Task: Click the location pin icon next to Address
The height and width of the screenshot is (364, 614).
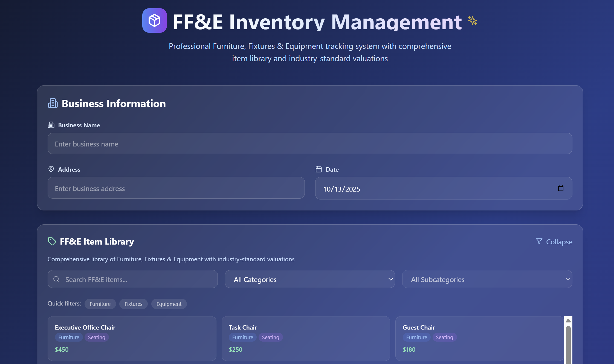Action: [x=51, y=169]
